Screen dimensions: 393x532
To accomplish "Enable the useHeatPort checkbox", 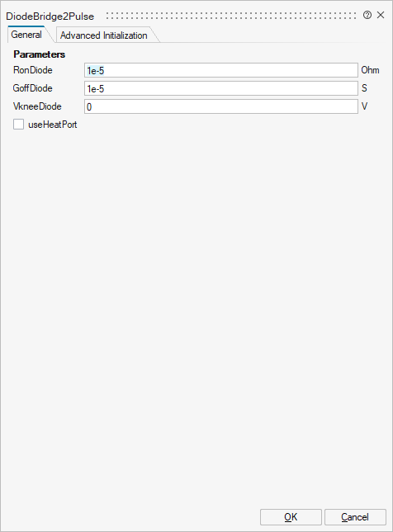I will [x=19, y=125].
